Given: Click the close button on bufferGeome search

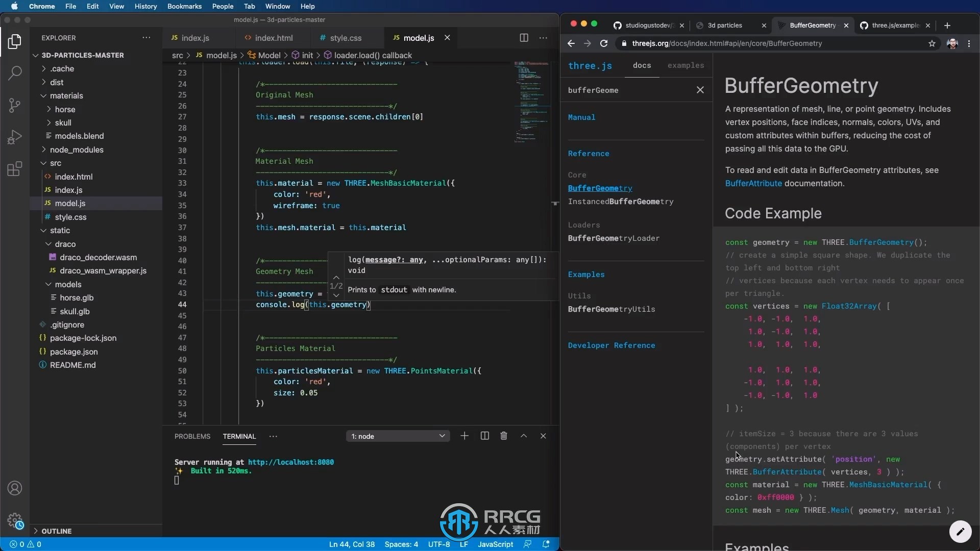Looking at the screenshot, I should (x=700, y=89).
